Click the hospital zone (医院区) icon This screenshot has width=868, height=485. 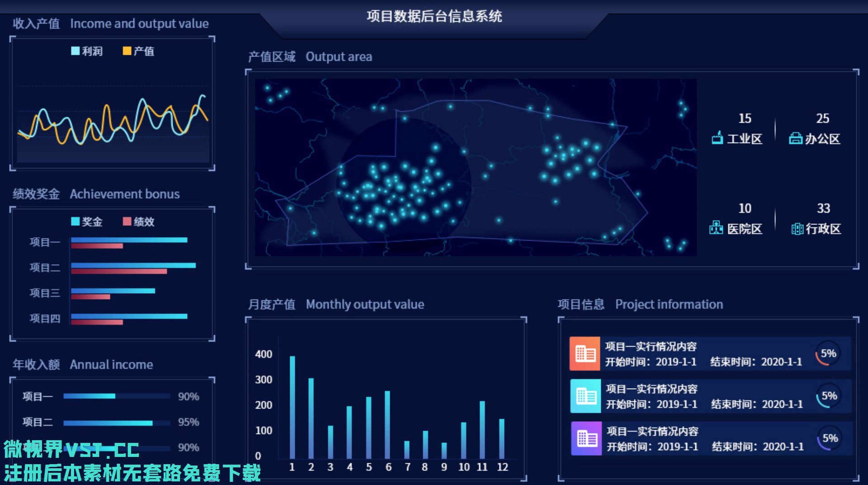(x=716, y=228)
